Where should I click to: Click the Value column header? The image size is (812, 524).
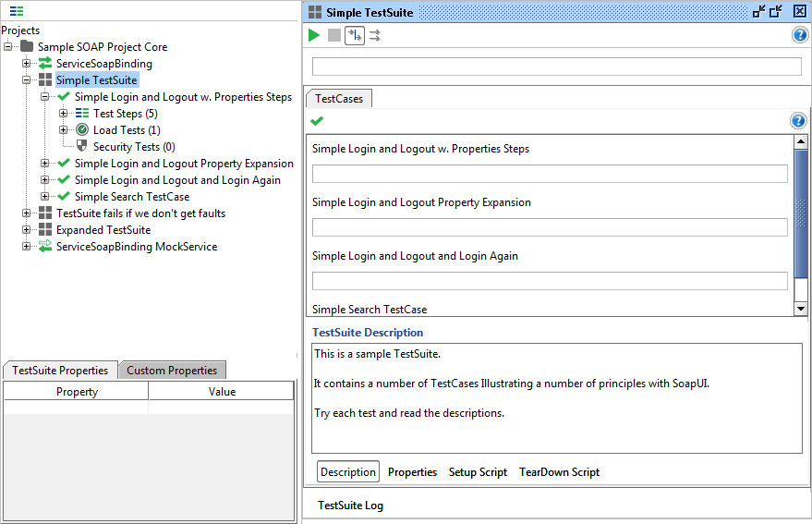(x=222, y=391)
